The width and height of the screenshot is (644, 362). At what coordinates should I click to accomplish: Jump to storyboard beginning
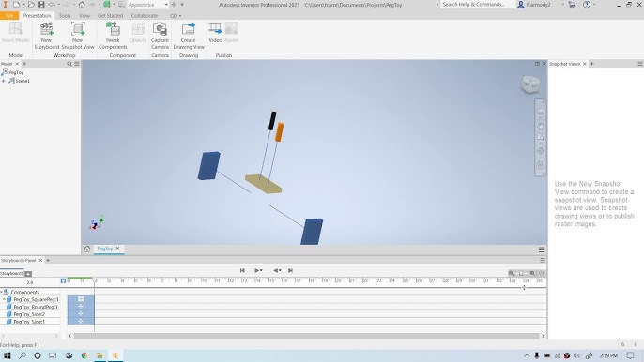tap(242, 270)
